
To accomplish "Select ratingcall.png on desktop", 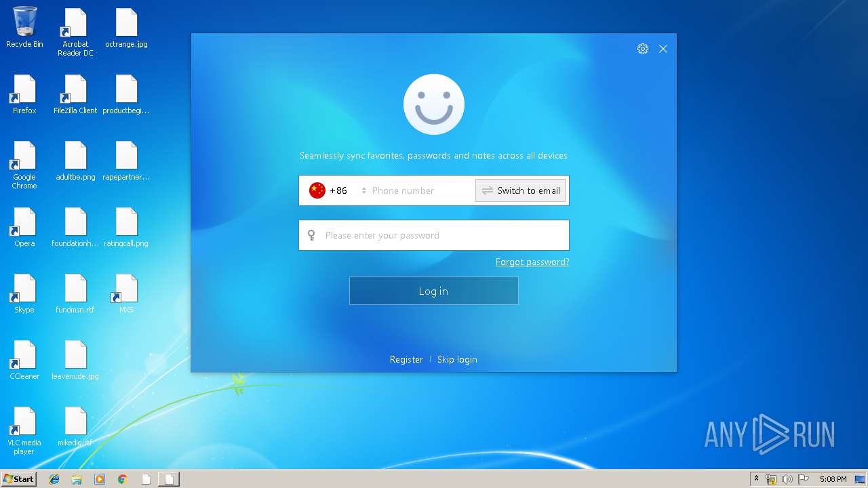I will coord(126,226).
